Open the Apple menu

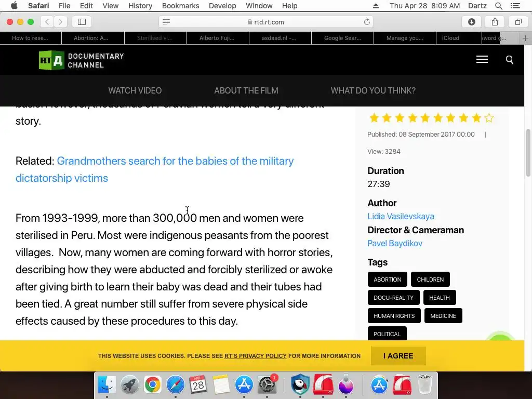pos(14,5)
